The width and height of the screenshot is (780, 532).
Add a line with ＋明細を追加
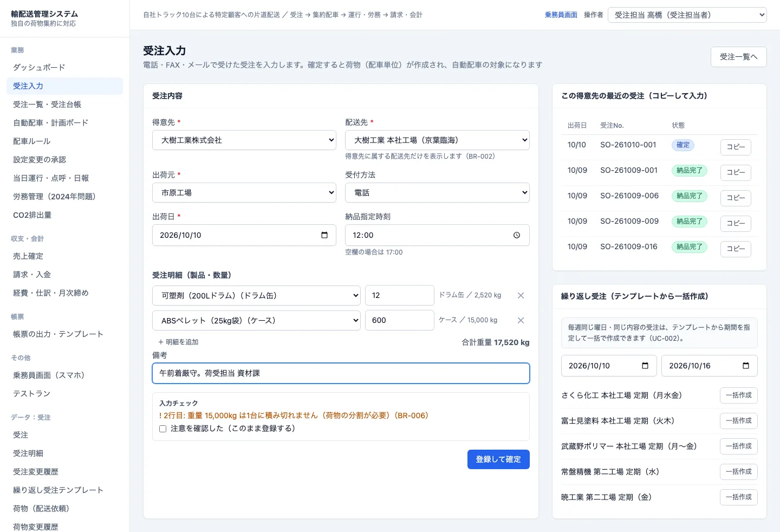[x=178, y=342]
